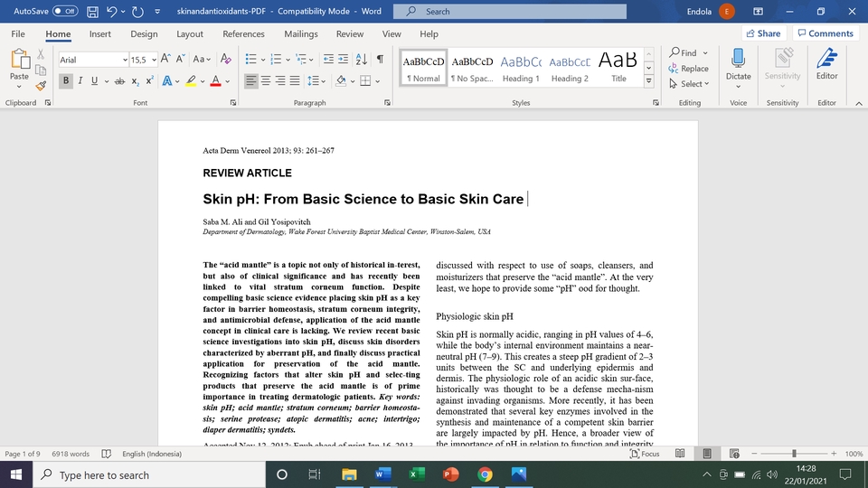Align paragraph to the right
The height and width of the screenshot is (488, 868).
point(280,80)
